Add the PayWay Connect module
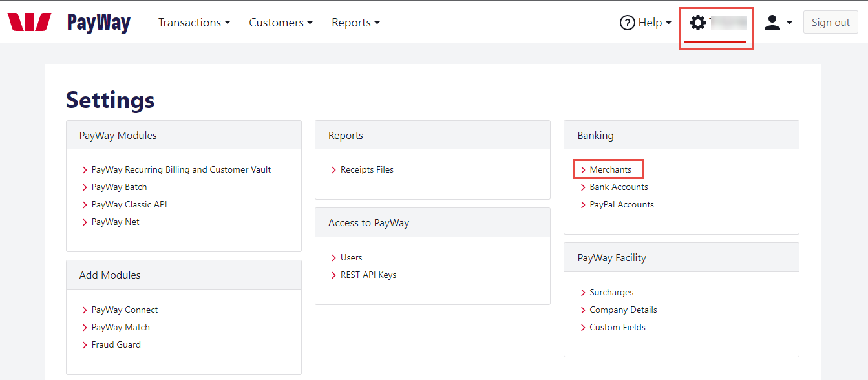This screenshot has width=868, height=380. [125, 310]
